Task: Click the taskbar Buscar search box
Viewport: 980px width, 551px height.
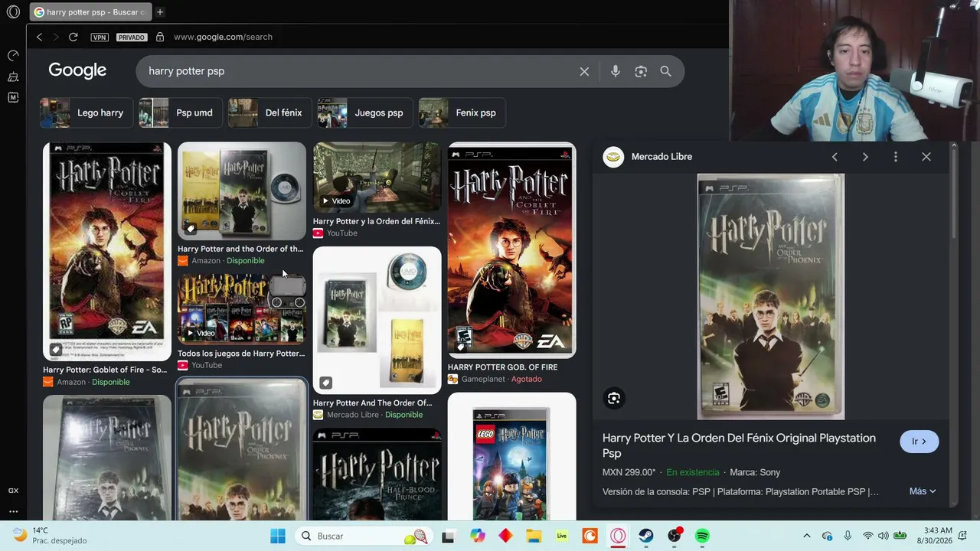Action: point(363,536)
